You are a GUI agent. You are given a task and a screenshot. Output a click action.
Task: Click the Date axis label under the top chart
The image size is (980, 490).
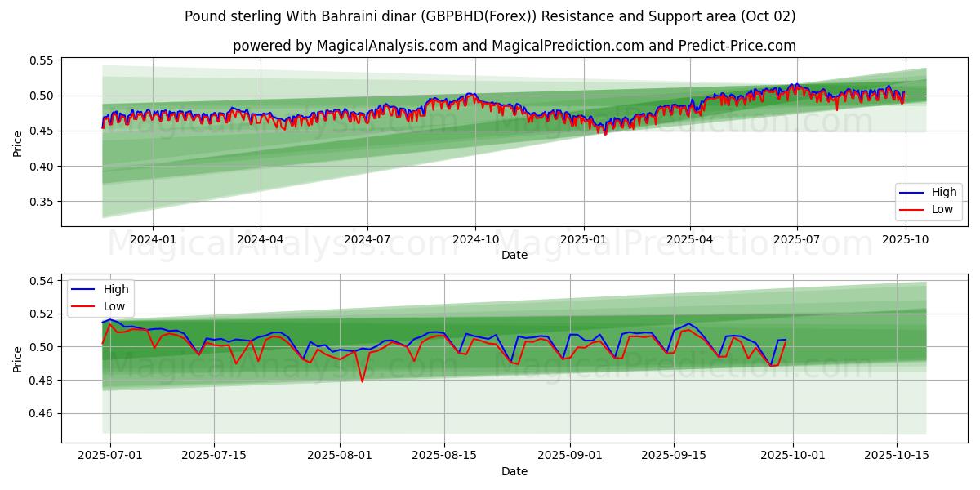514,255
